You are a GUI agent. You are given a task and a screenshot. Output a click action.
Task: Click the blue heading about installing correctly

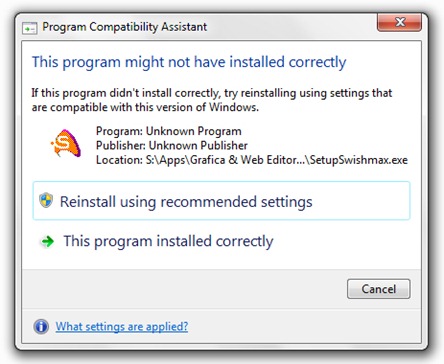tap(189, 62)
